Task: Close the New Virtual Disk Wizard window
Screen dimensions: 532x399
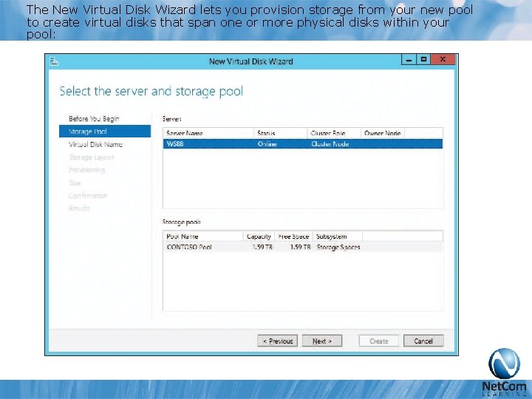Action: pyautogui.click(x=443, y=60)
